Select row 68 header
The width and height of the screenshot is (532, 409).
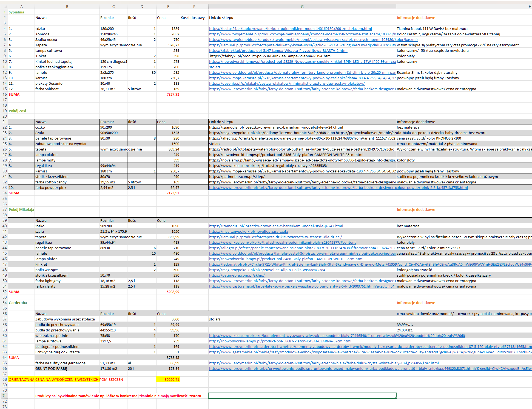[x=4, y=379]
